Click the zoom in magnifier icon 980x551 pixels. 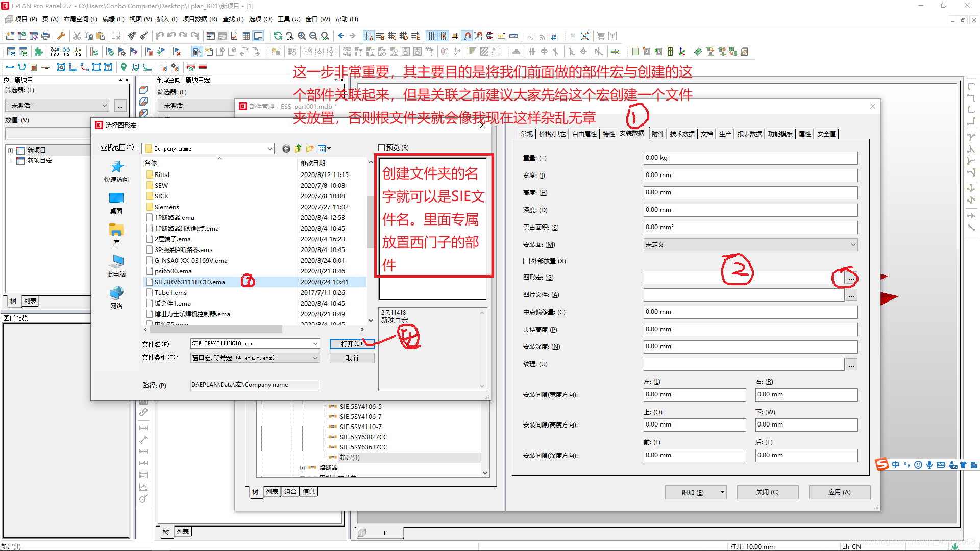(x=302, y=36)
